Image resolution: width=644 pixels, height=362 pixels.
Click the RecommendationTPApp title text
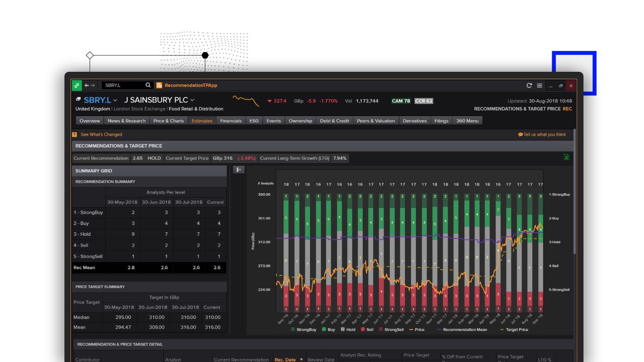tap(191, 85)
